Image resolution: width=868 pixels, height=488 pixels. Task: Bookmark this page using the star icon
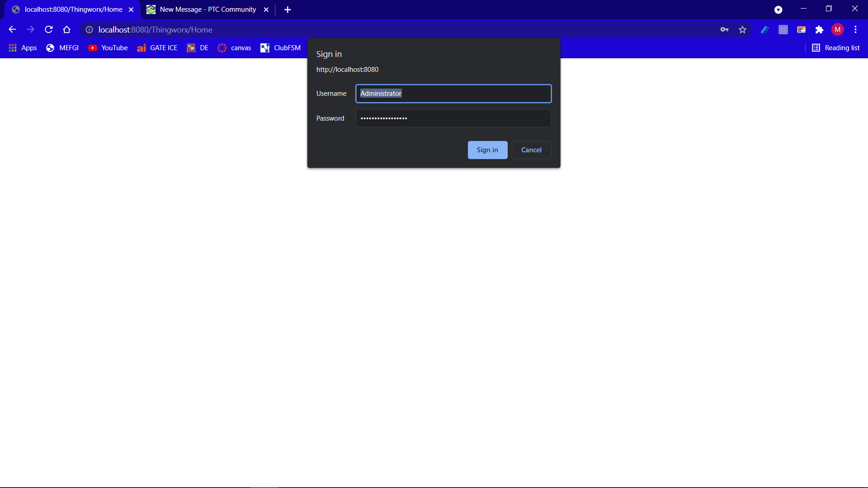pyautogui.click(x=742, y=29)
